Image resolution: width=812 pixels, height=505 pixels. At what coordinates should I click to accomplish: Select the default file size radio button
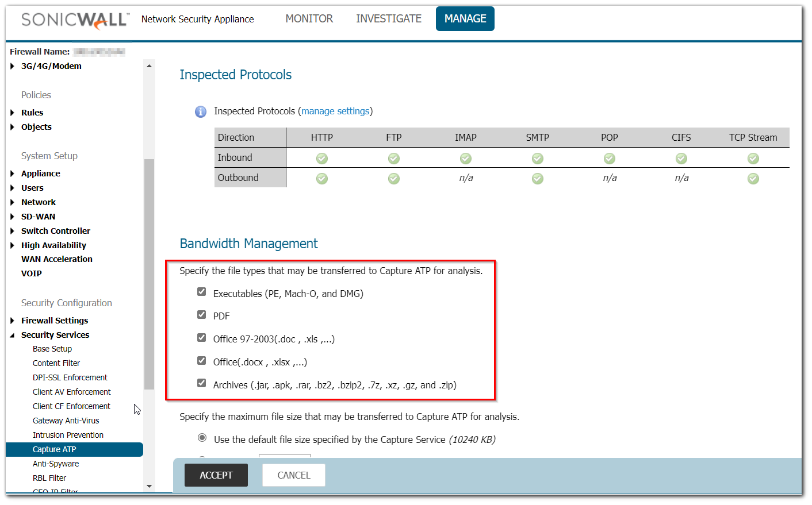(202, 438)
